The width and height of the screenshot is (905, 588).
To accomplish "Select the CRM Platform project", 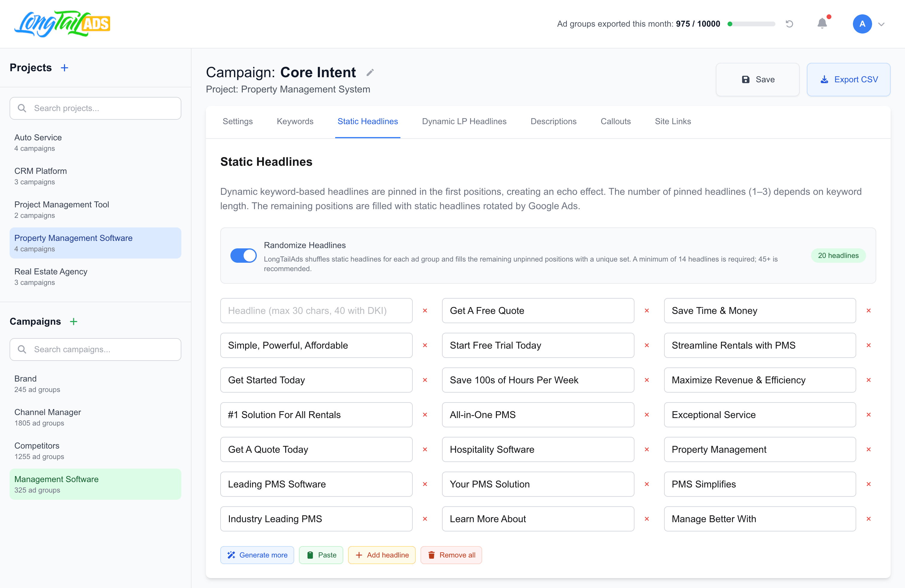I will pyautogui.click(x=95, y=176).
